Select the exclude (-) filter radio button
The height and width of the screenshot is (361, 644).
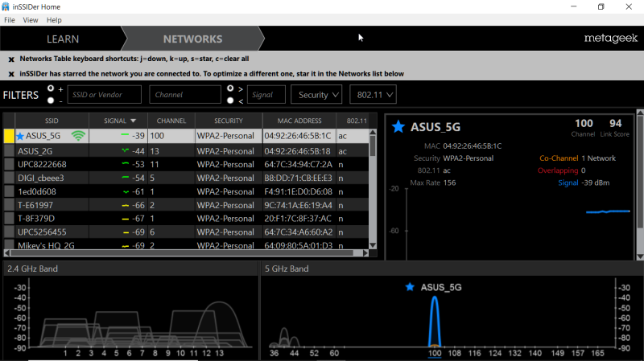51,101
